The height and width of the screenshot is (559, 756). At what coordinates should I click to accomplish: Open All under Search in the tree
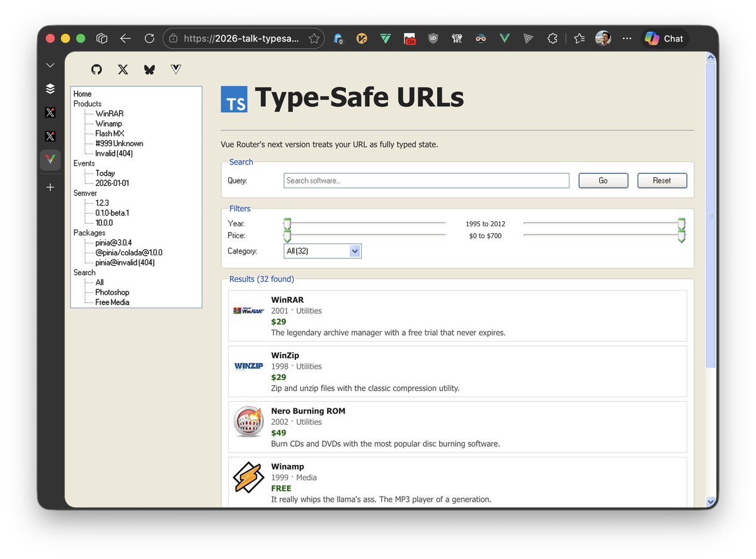click(100, 282)
